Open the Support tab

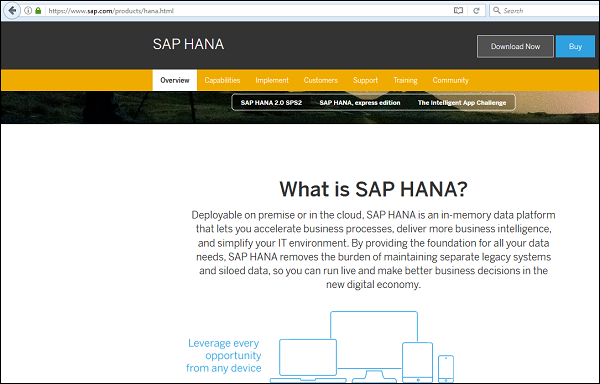(x=365, y=80)
